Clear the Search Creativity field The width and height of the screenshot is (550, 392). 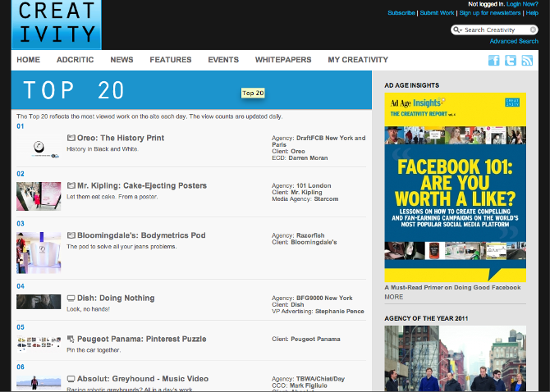pos(533,30)
